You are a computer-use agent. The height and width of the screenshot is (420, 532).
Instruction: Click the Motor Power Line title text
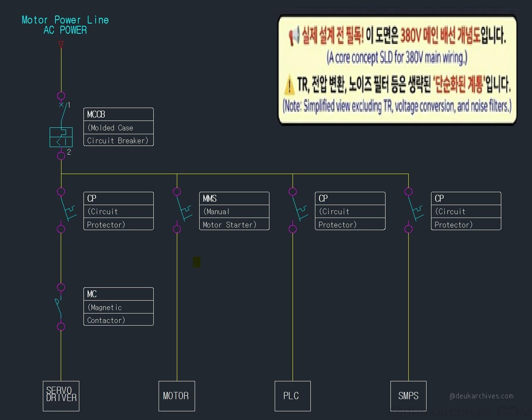pos(65,20)
